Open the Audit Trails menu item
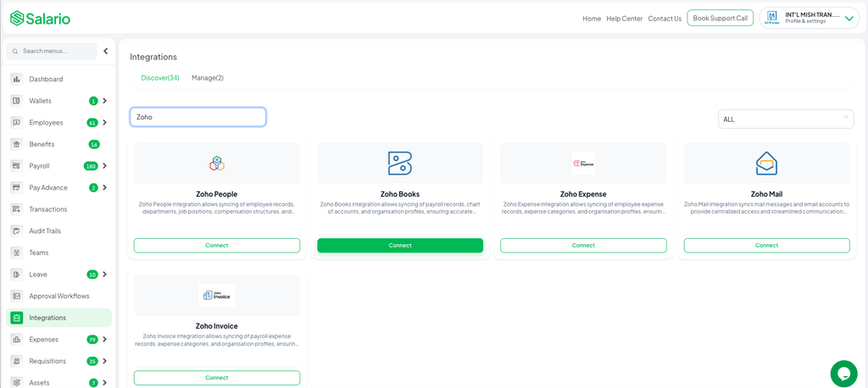Screen dimensions: 868x388 tap(58, 230)
